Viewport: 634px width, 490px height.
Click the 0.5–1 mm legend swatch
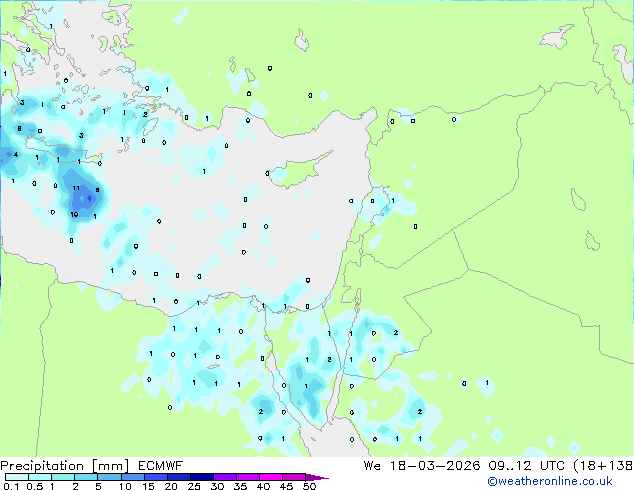coord(40,477)
